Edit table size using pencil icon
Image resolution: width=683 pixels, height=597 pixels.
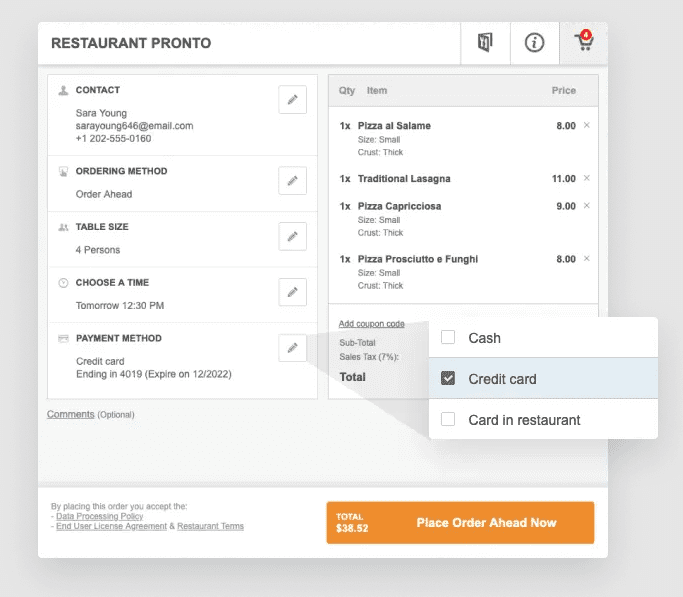pos(292,237)
